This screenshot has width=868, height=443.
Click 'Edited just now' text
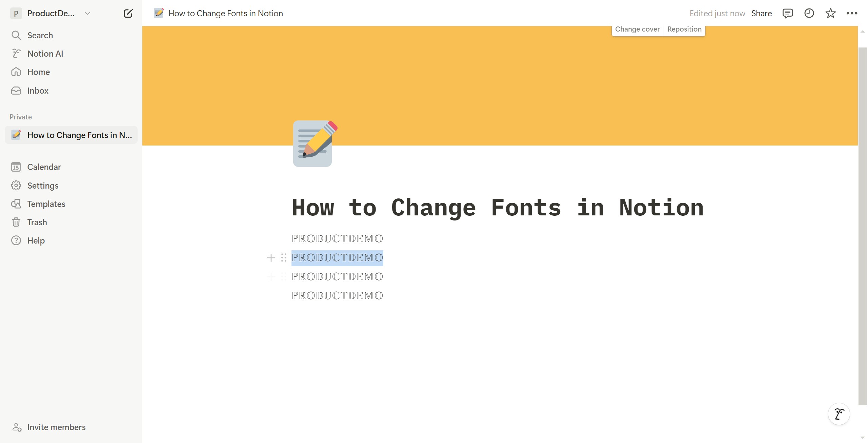pos(717,13)
